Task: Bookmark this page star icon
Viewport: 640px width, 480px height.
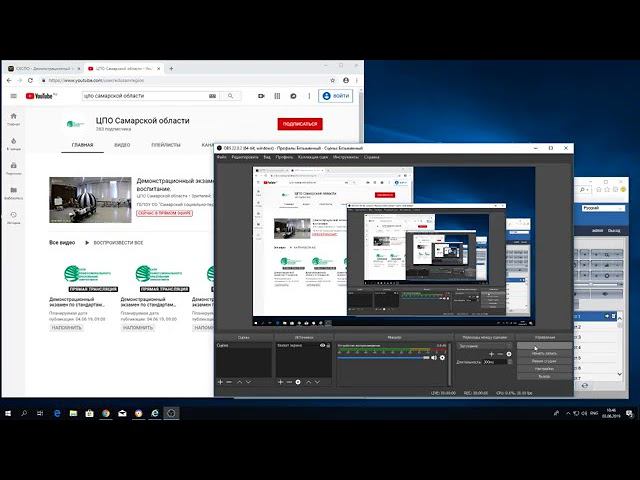Action: tap(333, 80)
